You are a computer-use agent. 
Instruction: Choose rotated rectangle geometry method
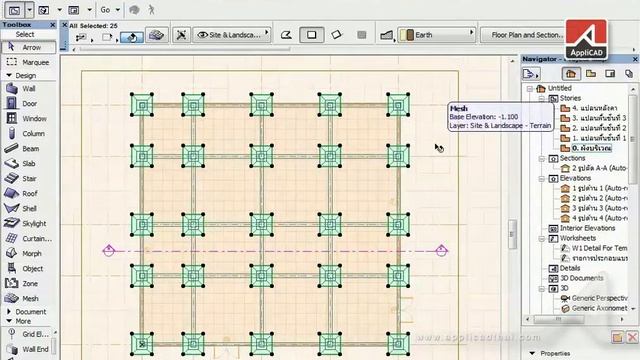point(336,35)
